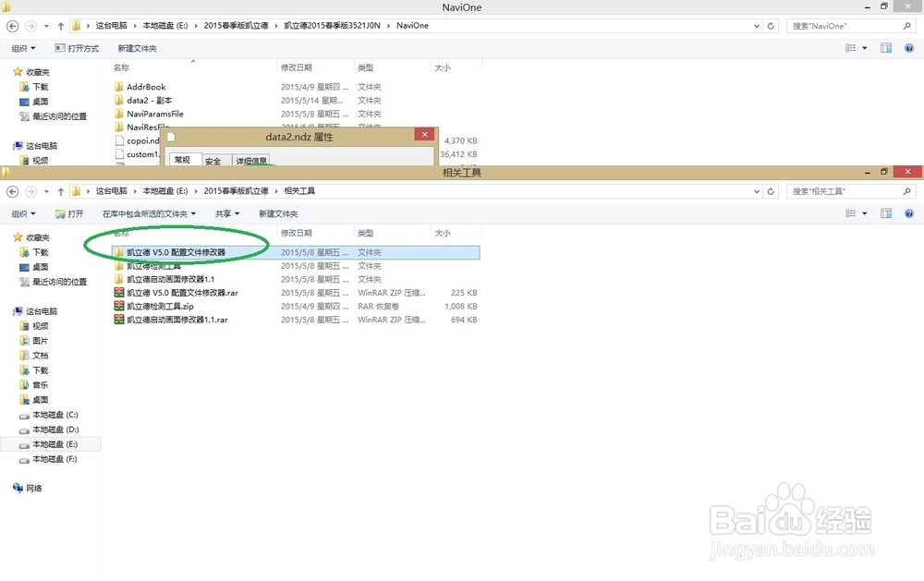Toggle preview pane in NaviOne window
The height and width of the screenshot is (581, 924).
point(886,48)
